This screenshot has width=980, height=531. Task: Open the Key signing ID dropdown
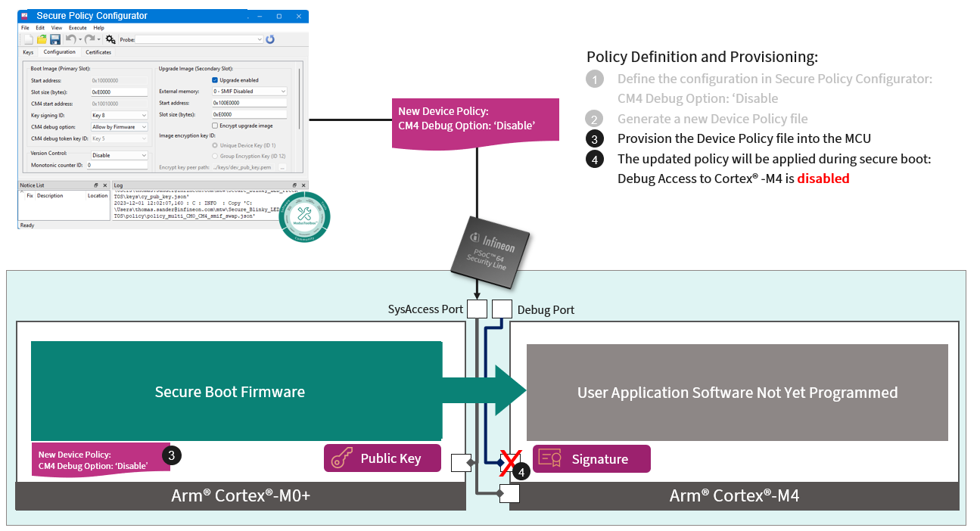119,115
